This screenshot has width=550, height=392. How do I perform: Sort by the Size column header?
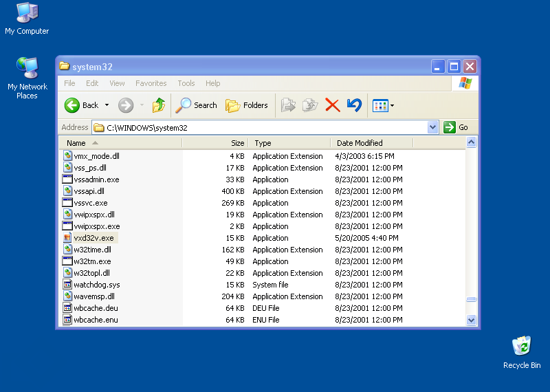tap(215, 143)
